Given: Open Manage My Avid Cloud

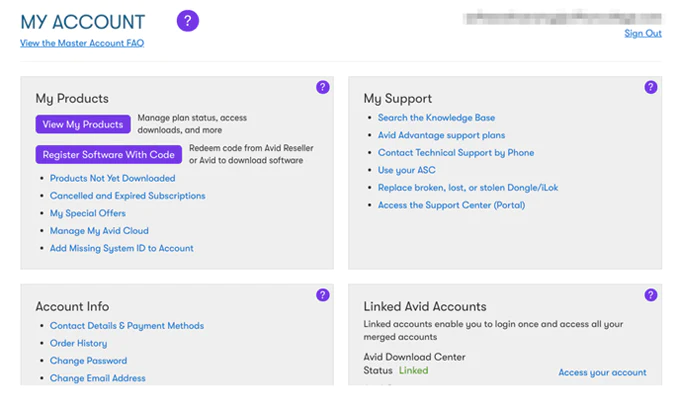Looking at the screenshot, I should (x=99, y=231).
